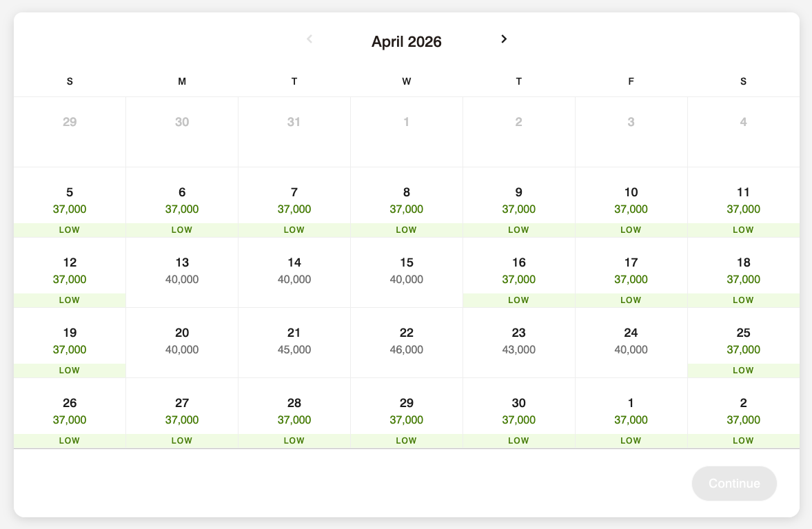Pick April 19 Sunday date
812x529 pixels.
tap(70, 342)
